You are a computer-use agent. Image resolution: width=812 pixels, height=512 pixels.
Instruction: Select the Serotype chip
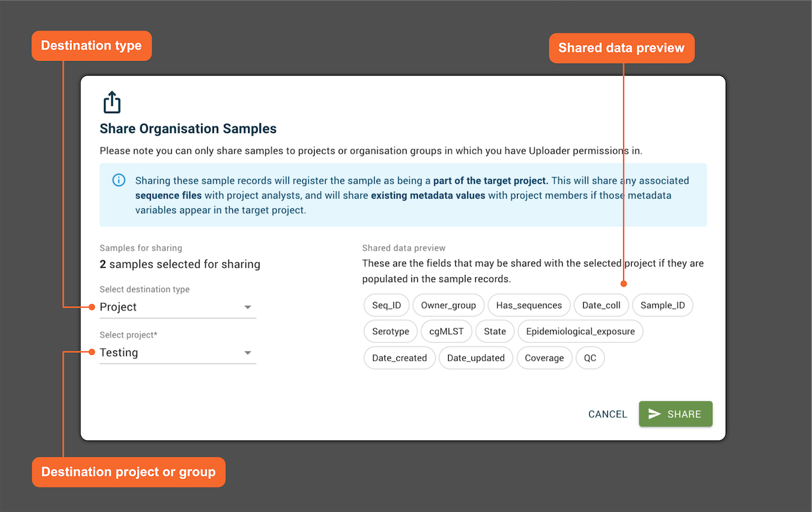click(390, 331)
